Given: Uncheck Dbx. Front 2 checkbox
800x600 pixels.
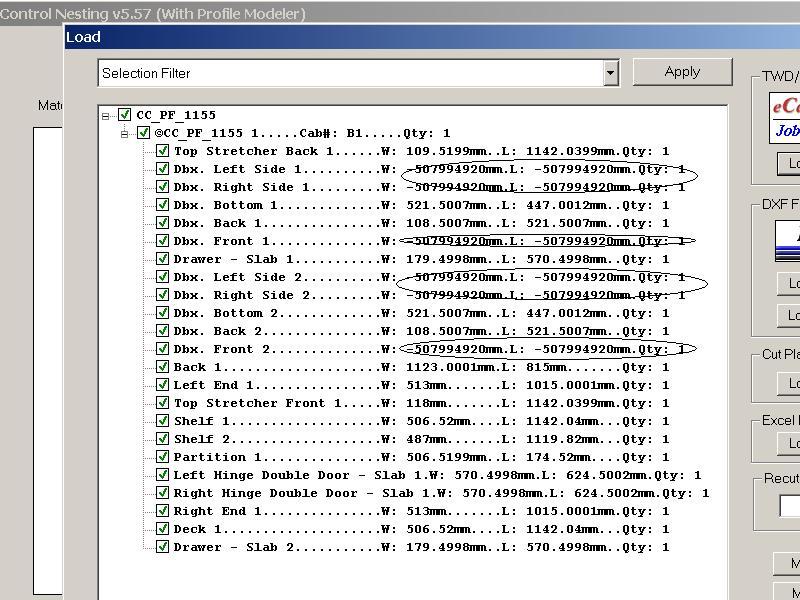Looking at the screenshot, I should click(x=162, y=349).
